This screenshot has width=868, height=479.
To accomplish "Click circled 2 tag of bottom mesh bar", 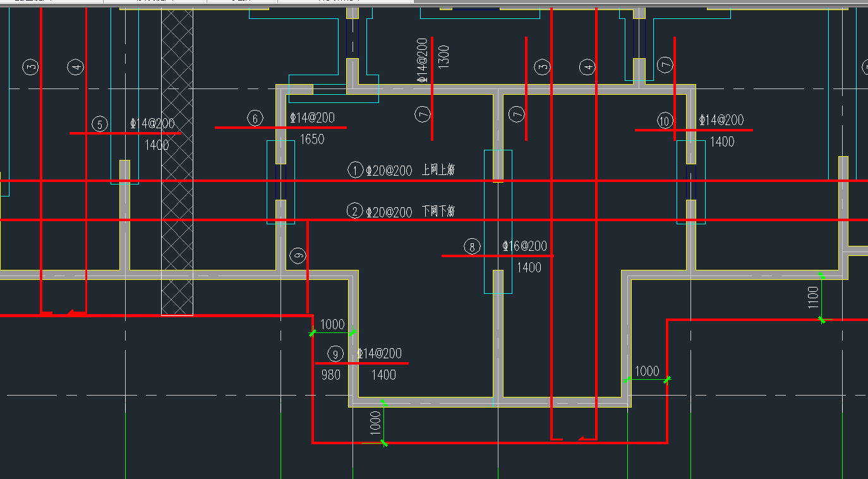I will click(x=356, y=211).
